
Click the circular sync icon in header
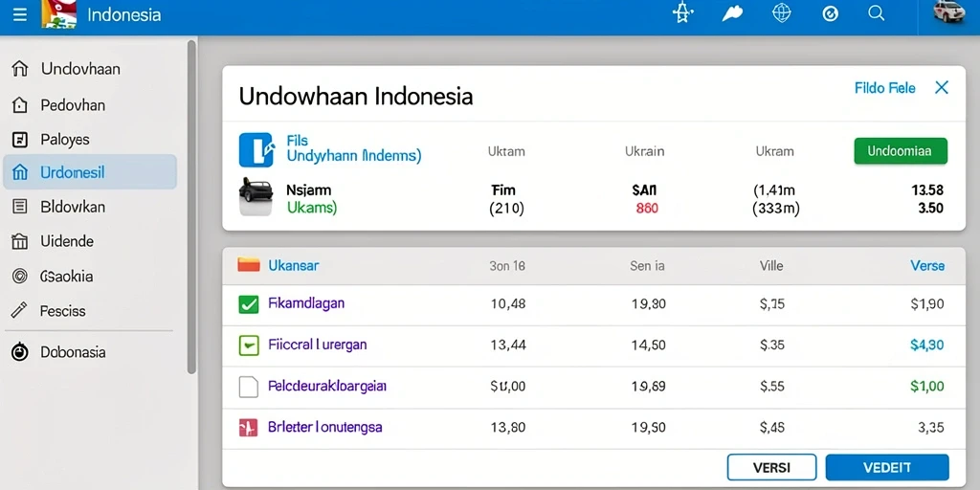[x=830, y=14]
